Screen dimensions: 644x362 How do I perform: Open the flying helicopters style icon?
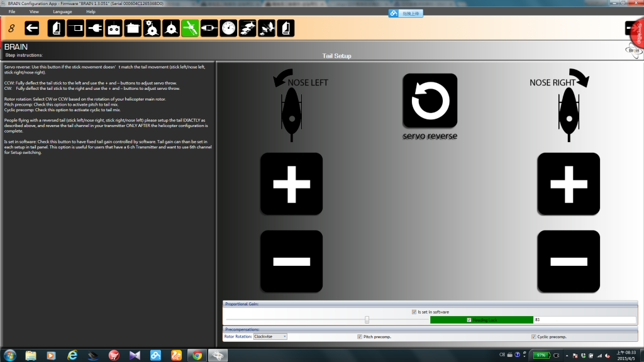(x=247, y=28)
